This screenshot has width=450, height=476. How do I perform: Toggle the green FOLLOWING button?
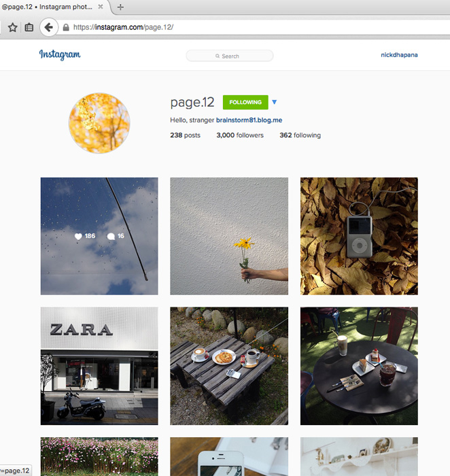point(245,102)
